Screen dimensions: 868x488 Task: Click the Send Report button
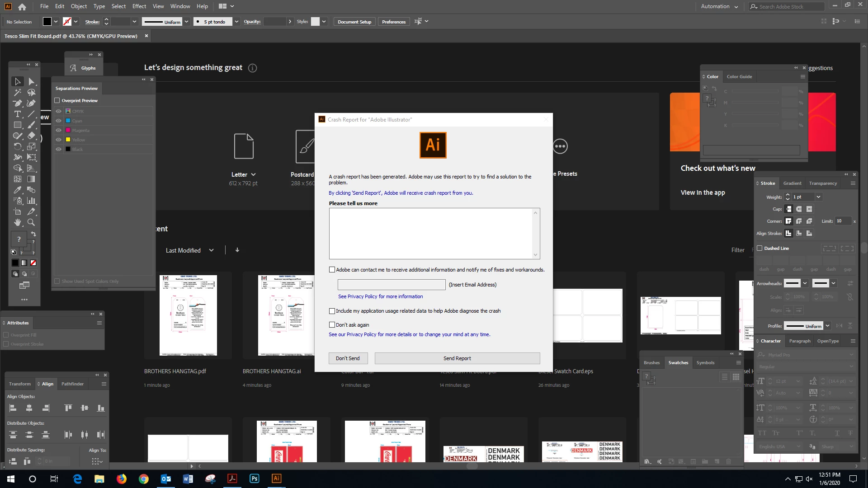(457, 358)
